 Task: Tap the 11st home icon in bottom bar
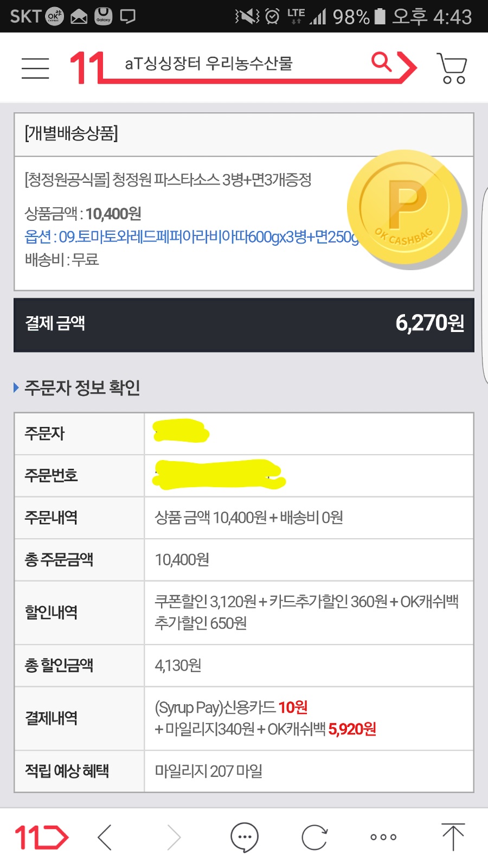(x=41, y=837)
